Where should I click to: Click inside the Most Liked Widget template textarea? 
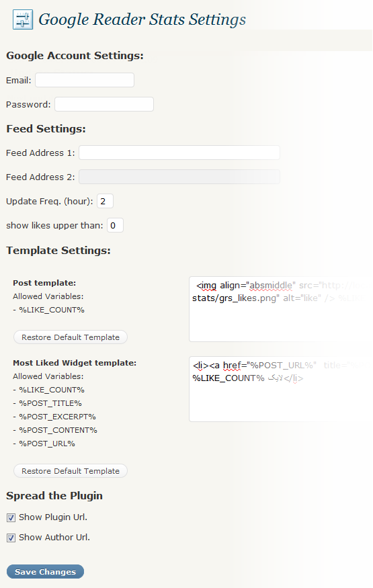(281, 389)
